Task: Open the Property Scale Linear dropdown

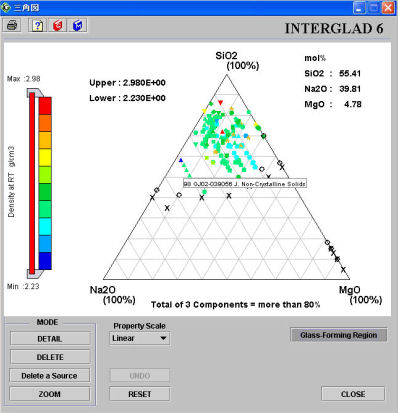Action: coord(139,338)
